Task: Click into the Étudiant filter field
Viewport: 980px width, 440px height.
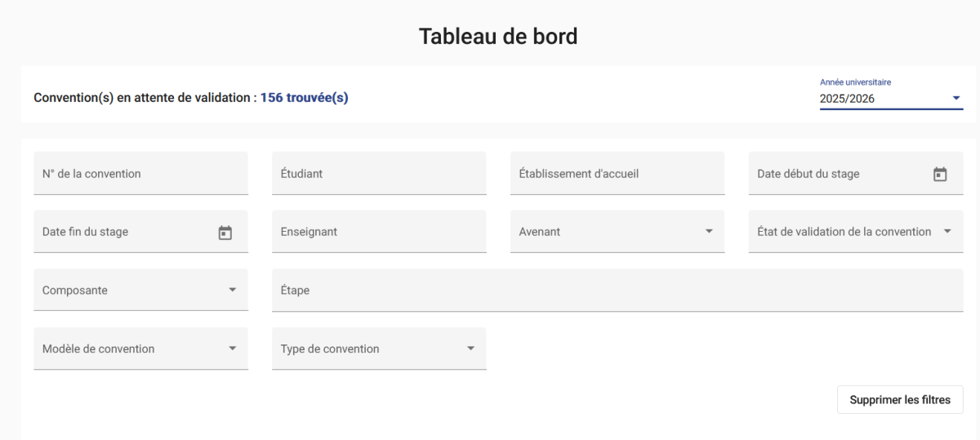Action: pos(379,173)
